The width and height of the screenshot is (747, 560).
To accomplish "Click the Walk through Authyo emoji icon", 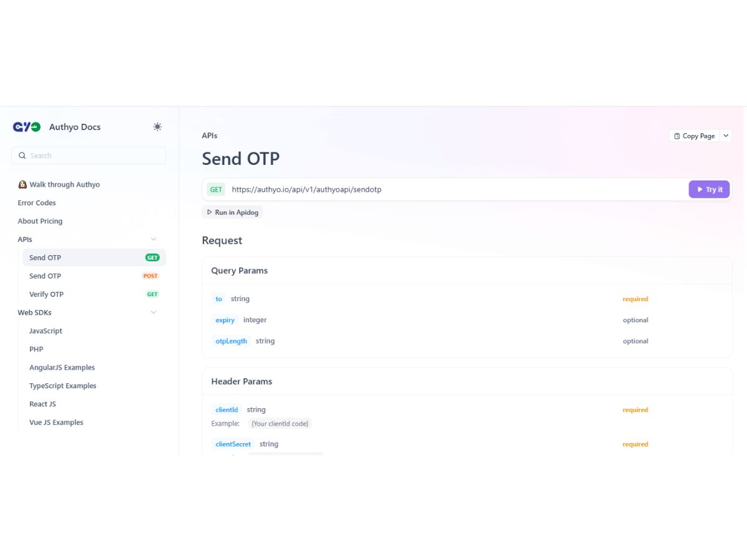I will (x=22, y=185).
